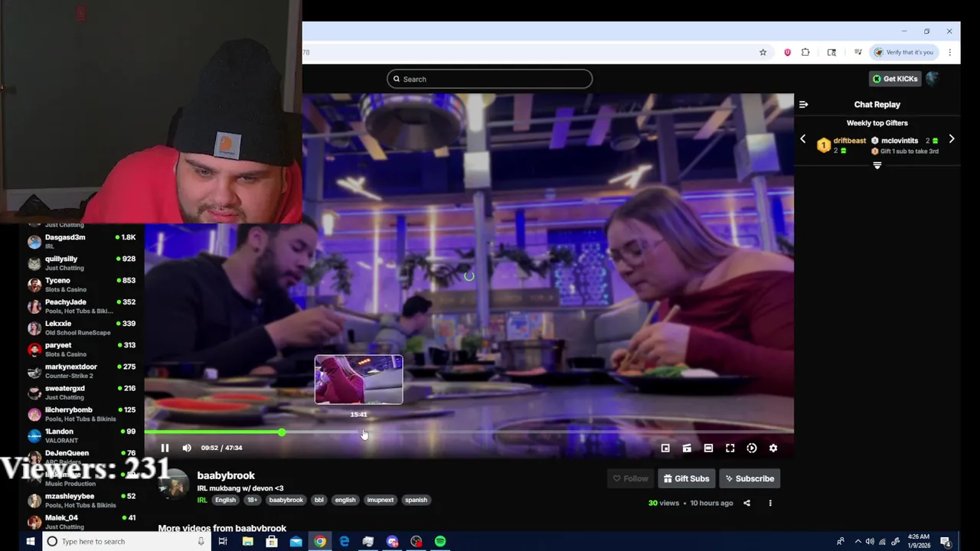Expand the top gifters leaderboard
The image size is (980, 551).
point(877,165)
